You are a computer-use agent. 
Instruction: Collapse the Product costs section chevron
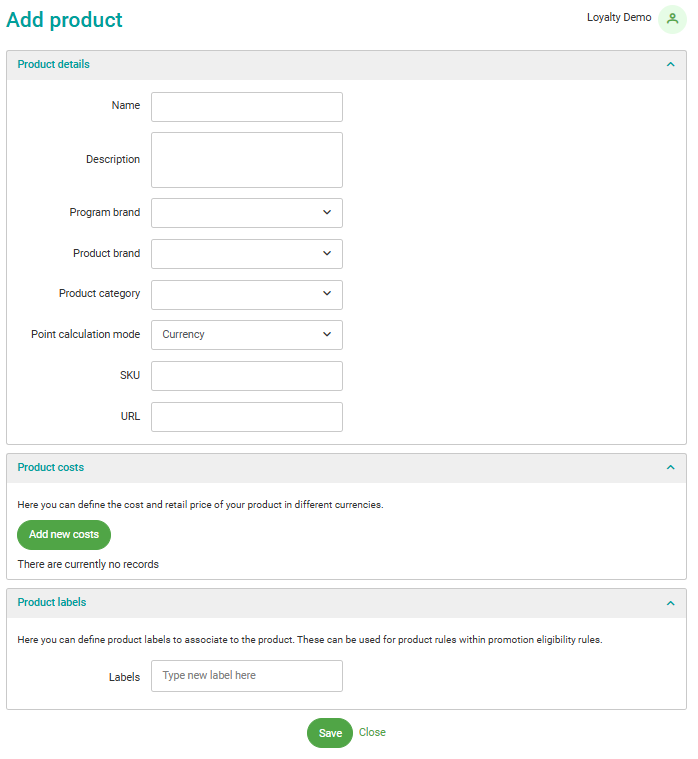click(x=670, y=468)
